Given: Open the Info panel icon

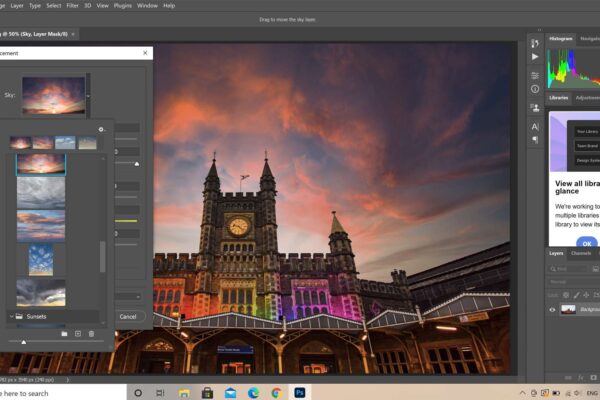Looking at the screenshot, I should click(x=535, y=89).
